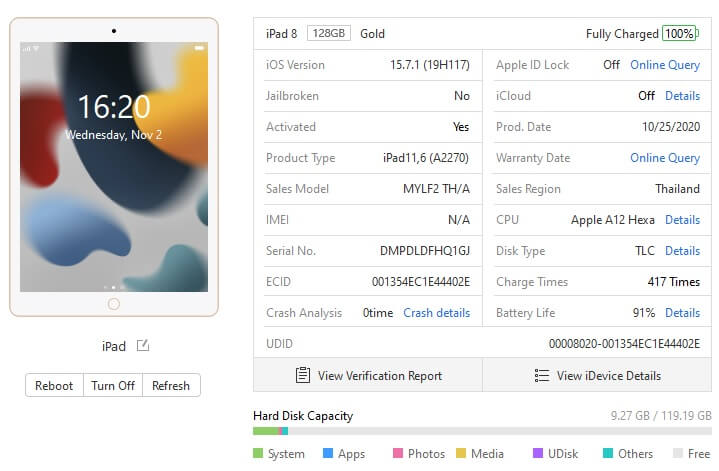
Task: Click the 100% battery charge indicator
Action: coord(679,34)
